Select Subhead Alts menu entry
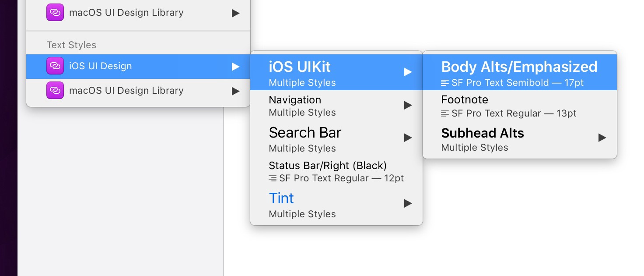 click(483, 133)
